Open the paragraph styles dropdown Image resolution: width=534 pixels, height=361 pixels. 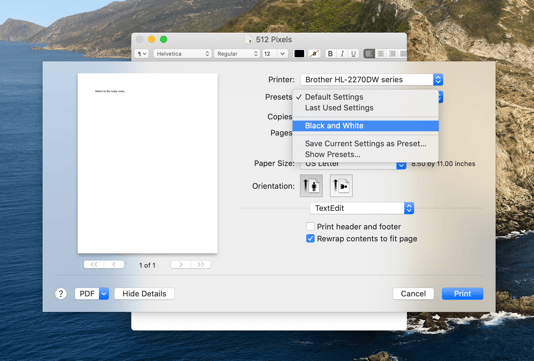point(142,54)
